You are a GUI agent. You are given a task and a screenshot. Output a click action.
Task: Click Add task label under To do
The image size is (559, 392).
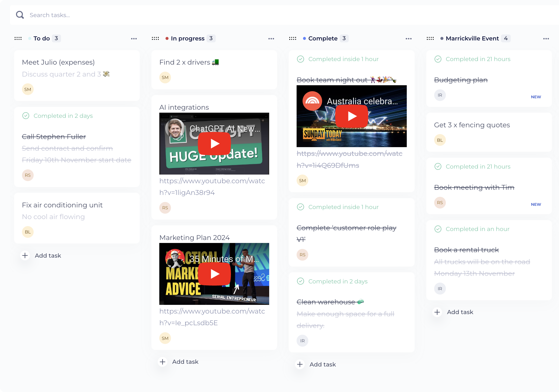pos(48,255)
